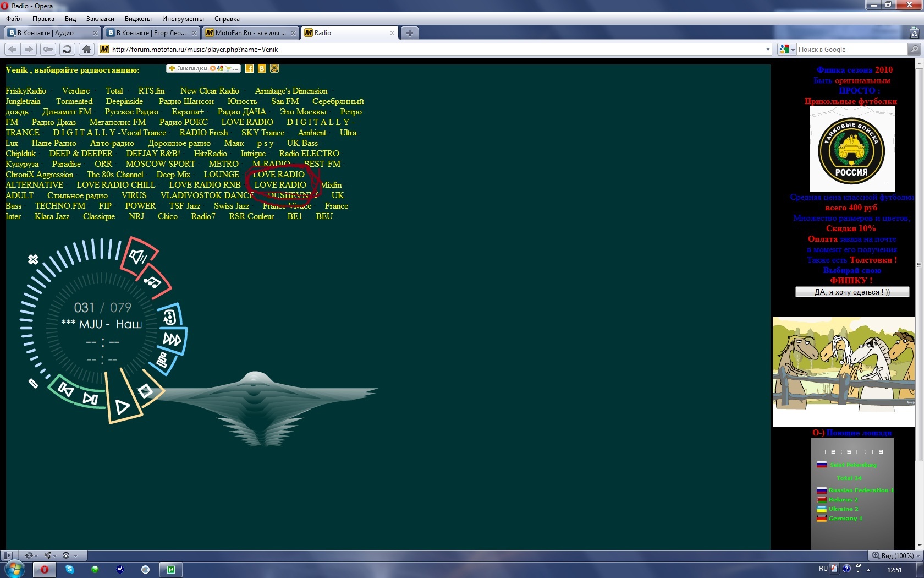Mute sound with the speaker icon

point(137,257)
